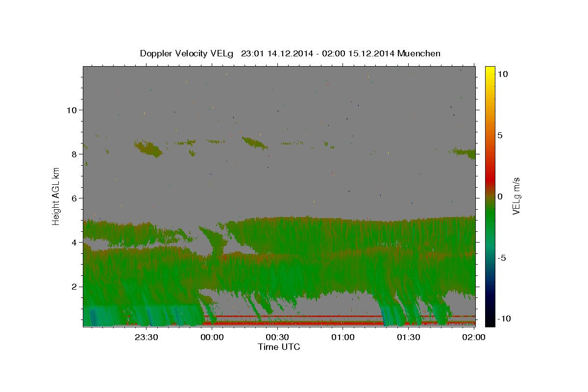Click the 'Muenchen' location in title
This screenshot has width=588, height=392.
[419, 53]
